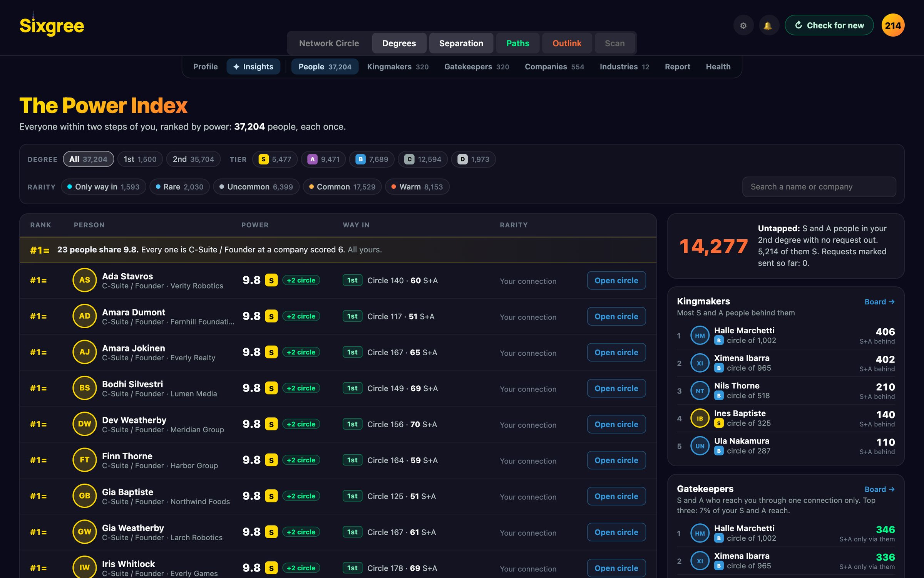
Task: Click the Power column header
Action: click(255, 225)
